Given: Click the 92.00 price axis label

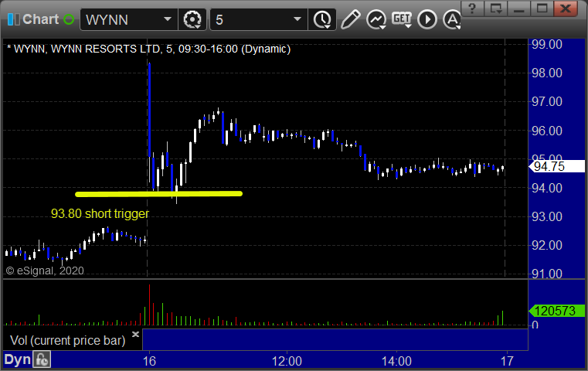Looking at the screenshot, I should tap(547, 245).
